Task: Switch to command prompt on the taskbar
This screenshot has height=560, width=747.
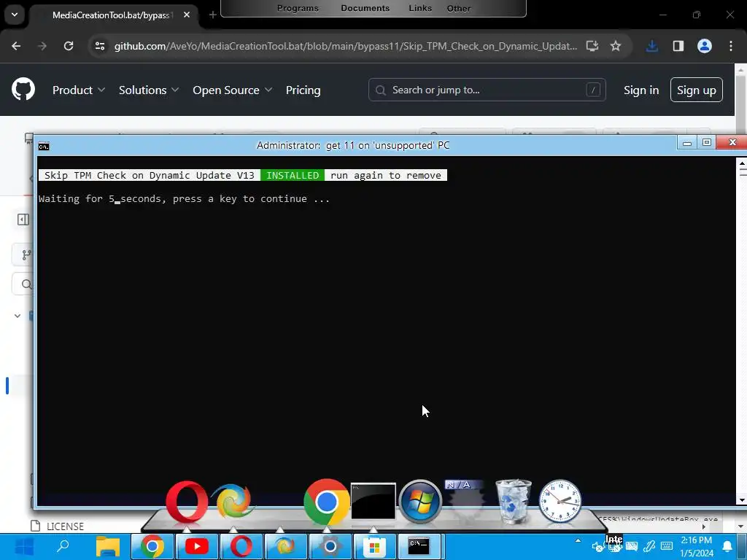Action: tap(419, 546)
